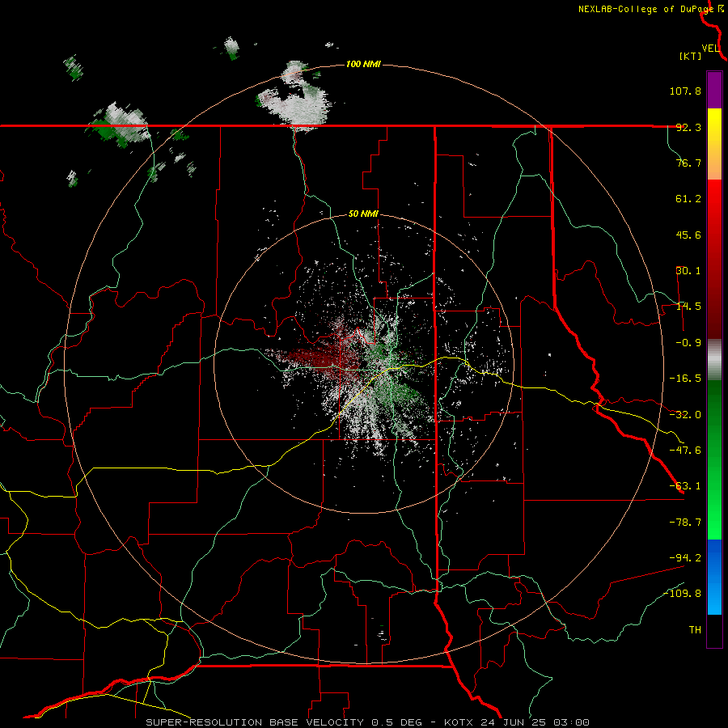Click the 92.3 legend value

(688, 127)
